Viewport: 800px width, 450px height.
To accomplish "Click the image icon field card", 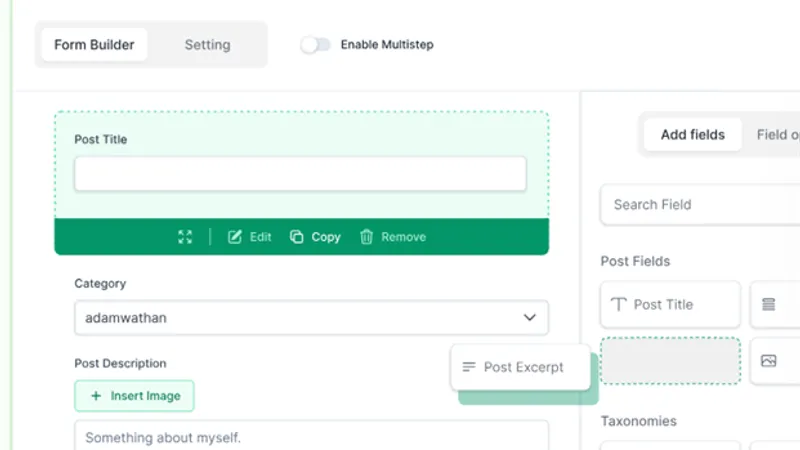I will coord(775,361).
